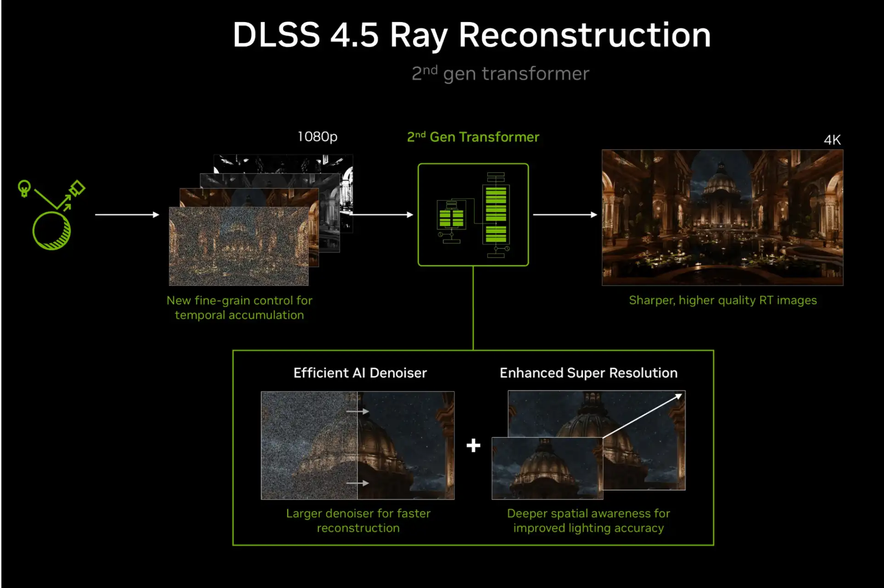The width and height of the screenshot is (884, 588).
Task: Select the noisy 1080p input frame thumbnail
Action: tap(239, 246)
